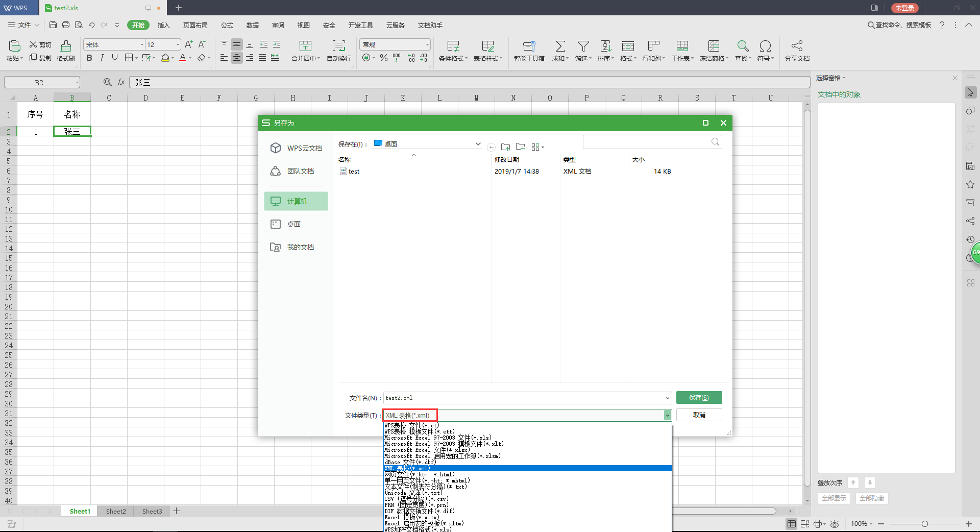Viewport: 980px width, 532px height.
Task: Open the Symbol (符号) omega tool
Action: (x=765, y=51)
